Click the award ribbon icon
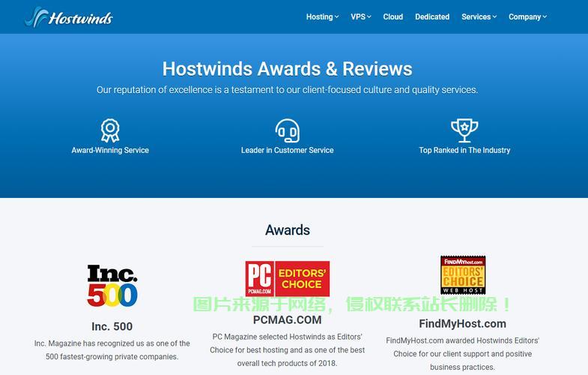This screenshot has width=588, height=375. [x=110, y=130]
